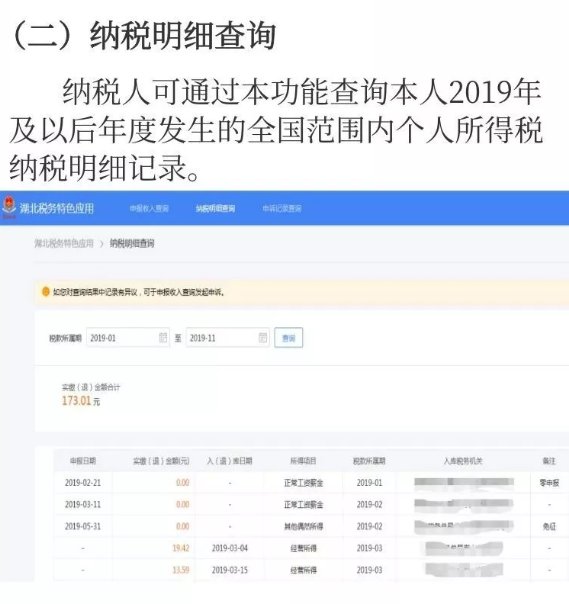569x604 pixels.
Task: Open the 申诉记录查询 tab
Action: 282,208
